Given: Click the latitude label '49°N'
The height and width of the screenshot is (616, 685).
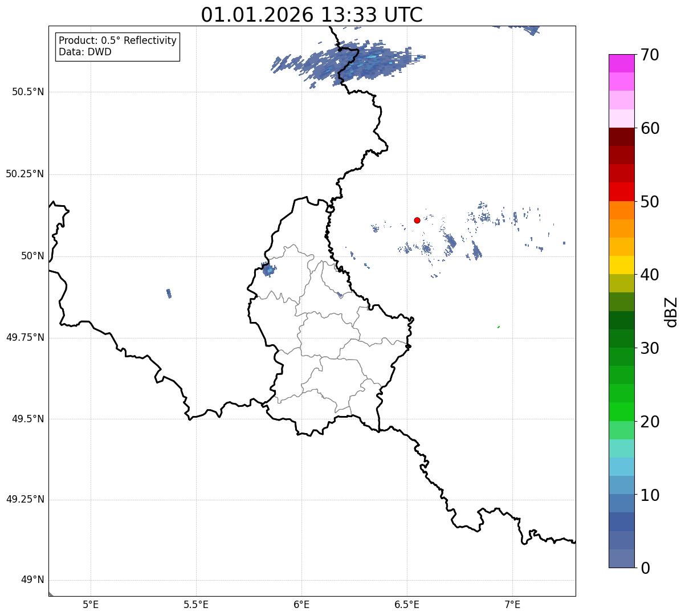Looking at the screenshot, I should pyautogui.click(x=32, y=580).
